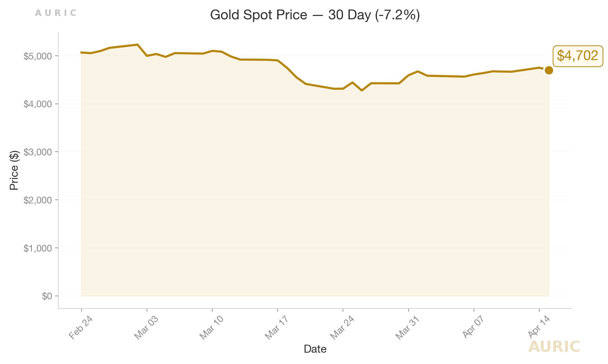Click the "Price ($)" vertical axis title
Viewport: 608px width, 364px height.
(14, 170)
